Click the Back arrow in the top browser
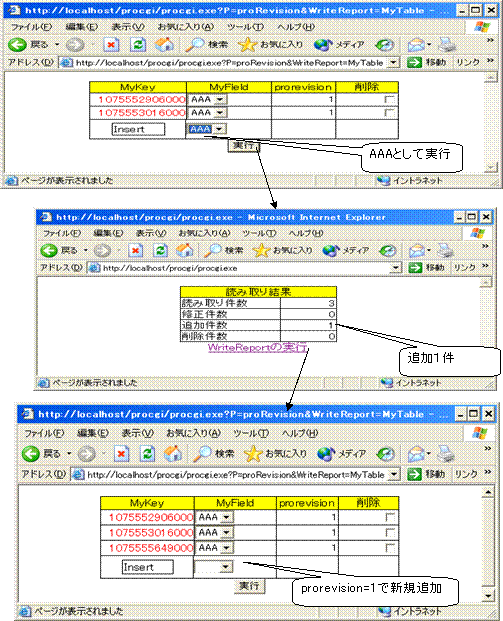The width and height of the screenshot is (503, 621). click(x=17, y=45)
